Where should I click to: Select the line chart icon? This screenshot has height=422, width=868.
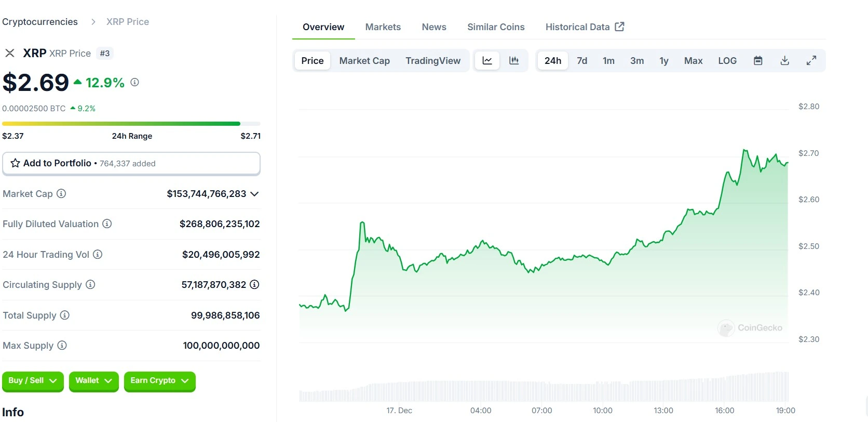pyautogui.click(x=487, y=61)
